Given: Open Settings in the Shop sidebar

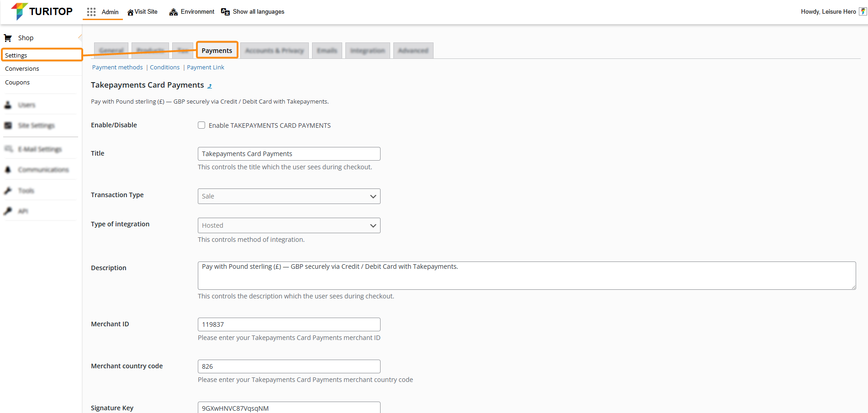Looking at the screenshot, I should [x=16, y=55].
